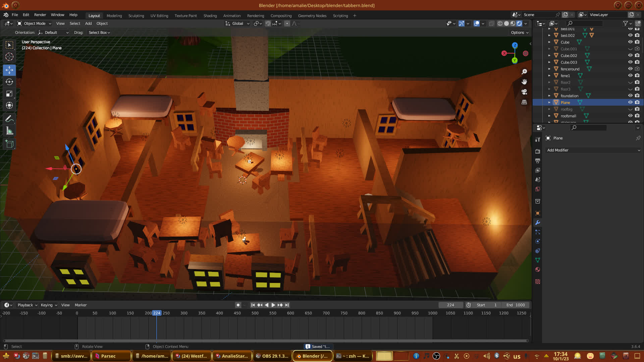Disable rendering for the Cube object

(x=637, y=42)
